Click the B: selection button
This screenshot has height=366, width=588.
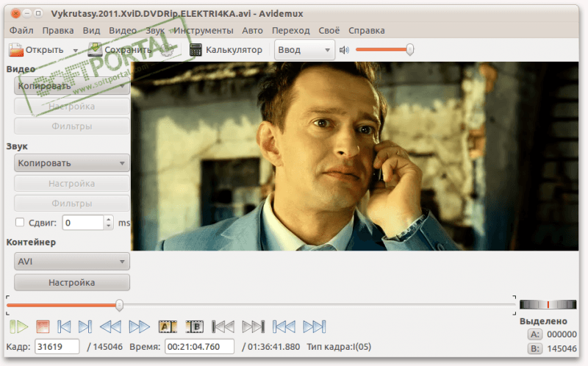point(535,348)
